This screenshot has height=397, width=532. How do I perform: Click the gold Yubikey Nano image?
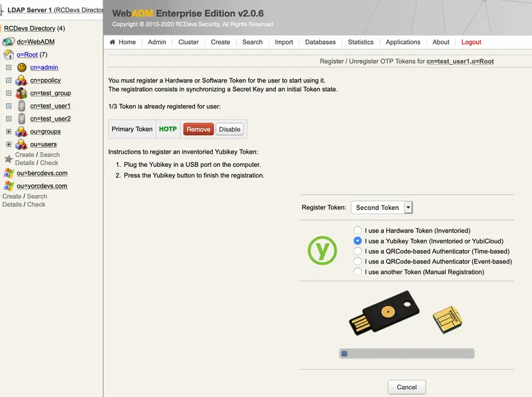pos(448,319)
